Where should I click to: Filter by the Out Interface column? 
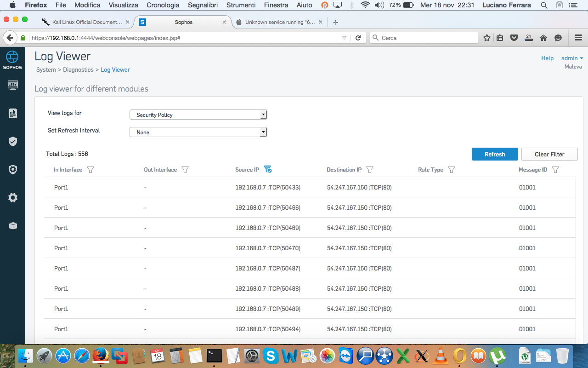tap(185, 170)
